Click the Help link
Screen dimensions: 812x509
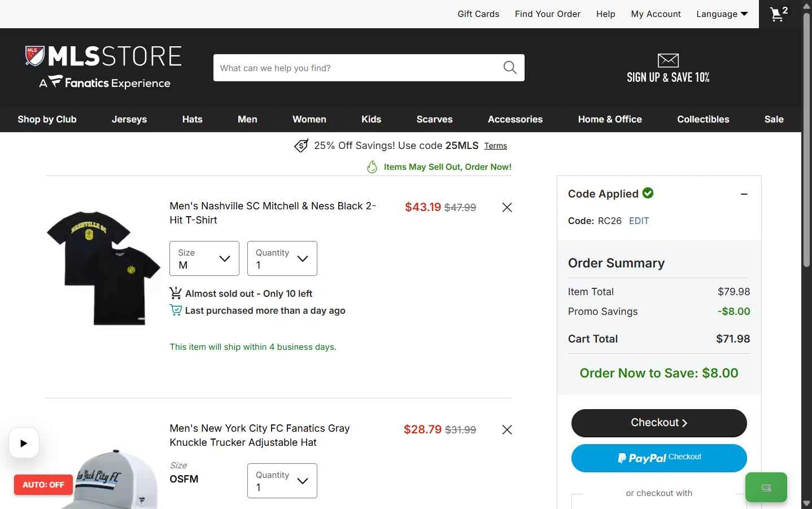tap(606, 14)
